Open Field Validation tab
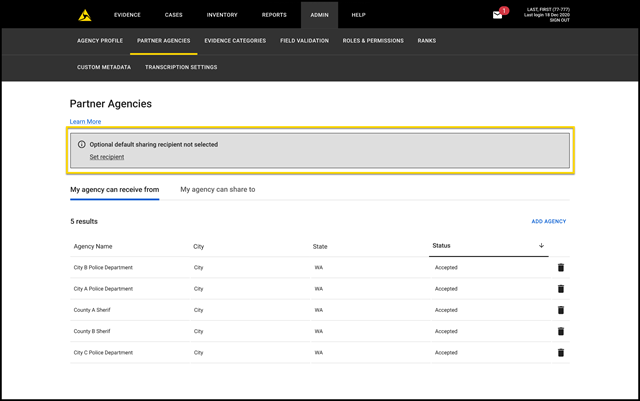 tap(304, 41)
